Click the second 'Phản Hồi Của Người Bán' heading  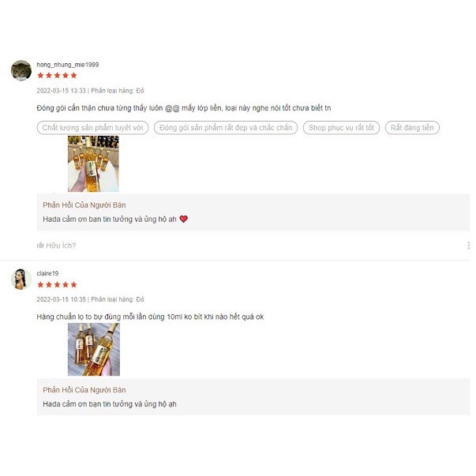84,390
